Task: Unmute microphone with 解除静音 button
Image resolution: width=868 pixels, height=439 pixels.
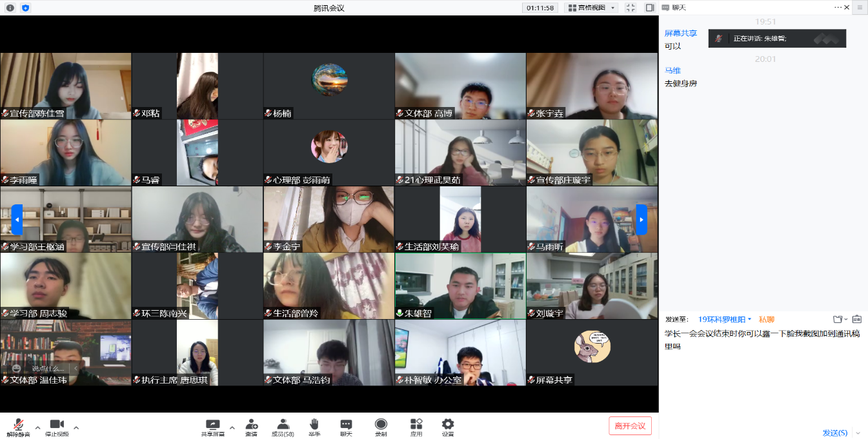Action: pyautogui.click(x=19, y=425)
